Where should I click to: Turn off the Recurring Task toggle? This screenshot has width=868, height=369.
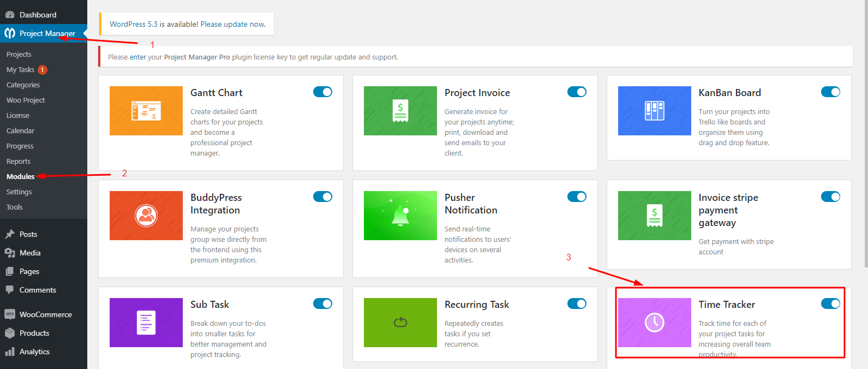coord(577,303)
